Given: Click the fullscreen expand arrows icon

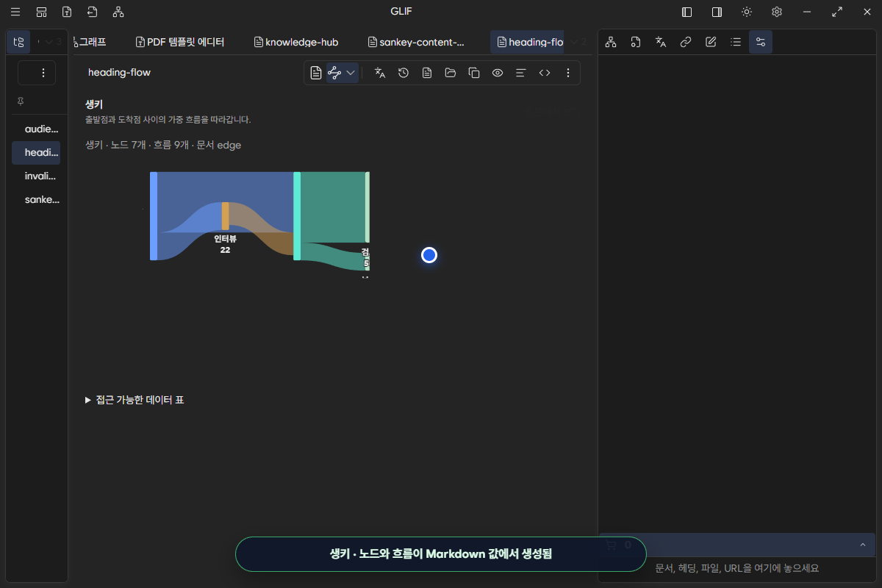Looking at the screenshot, I should coord(837,12).
